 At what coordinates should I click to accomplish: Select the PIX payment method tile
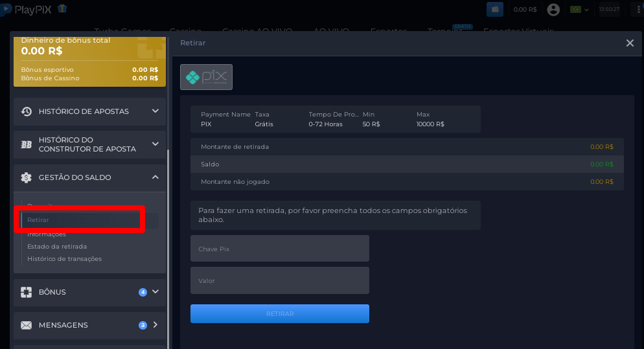pos(206,77)
